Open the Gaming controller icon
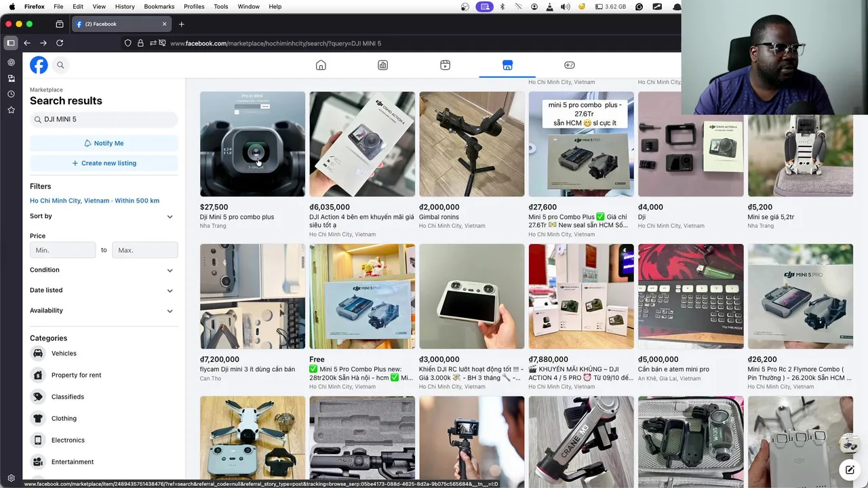Image resolution: width=868 pixels, height=488 pixels. coord(570,65)
